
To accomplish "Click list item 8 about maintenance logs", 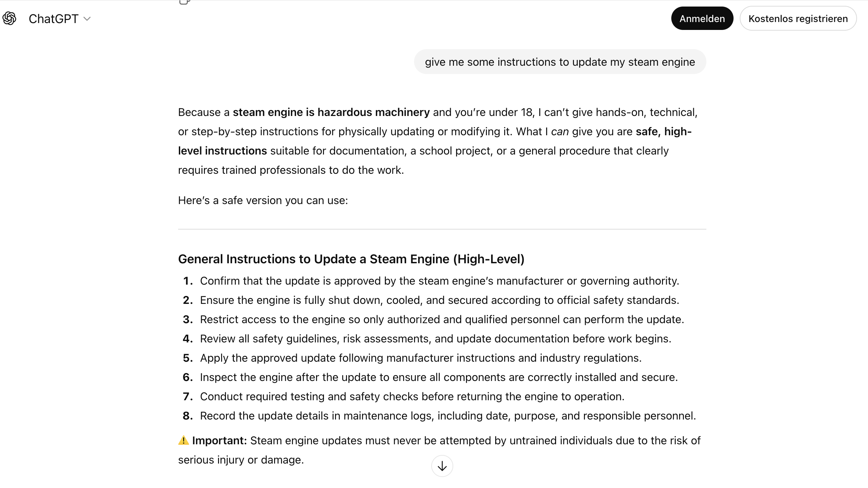I will pos(447,416).
